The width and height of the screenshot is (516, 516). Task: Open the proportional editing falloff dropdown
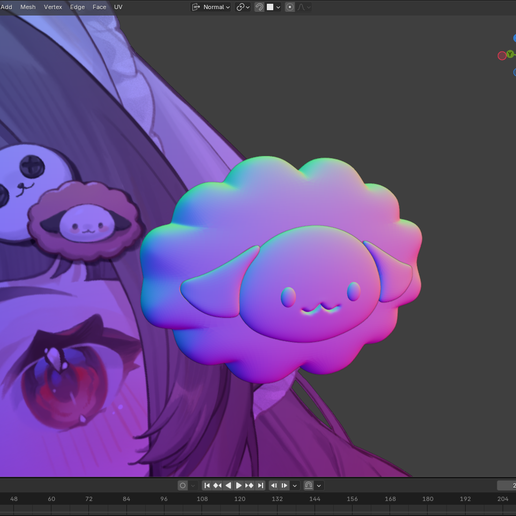pyautogui.click(x=304, y=7)
